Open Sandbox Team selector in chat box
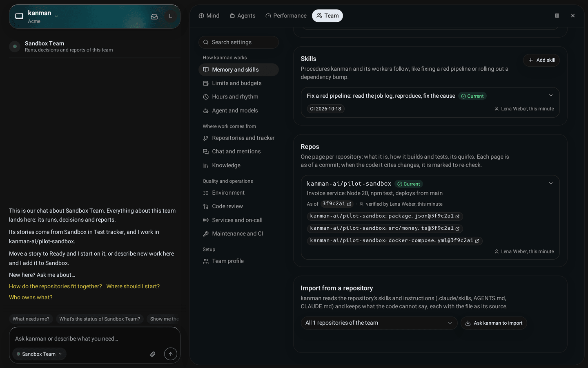This screenshot has width=588, height=368. (x=39, y=354)
